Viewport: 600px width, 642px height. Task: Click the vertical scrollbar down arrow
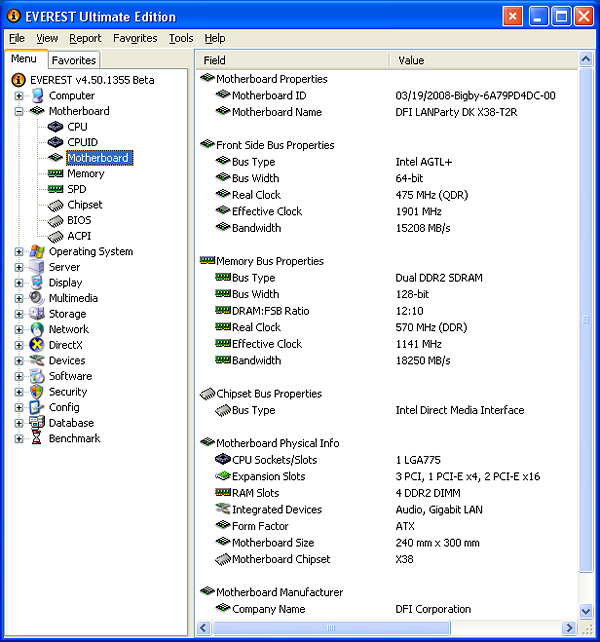tap(586, 612)
